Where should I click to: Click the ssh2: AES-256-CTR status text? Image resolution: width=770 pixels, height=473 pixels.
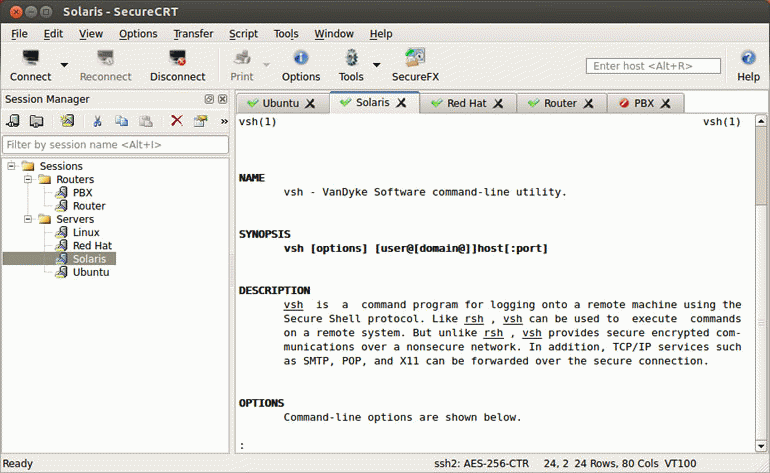481,464
